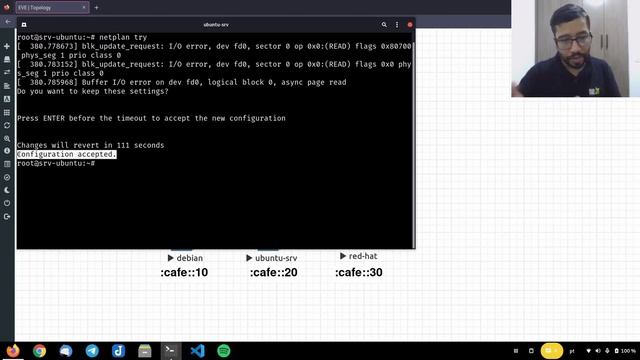
Task: Click the Close lab power icon in sidebar
Action: click(7, 203)
